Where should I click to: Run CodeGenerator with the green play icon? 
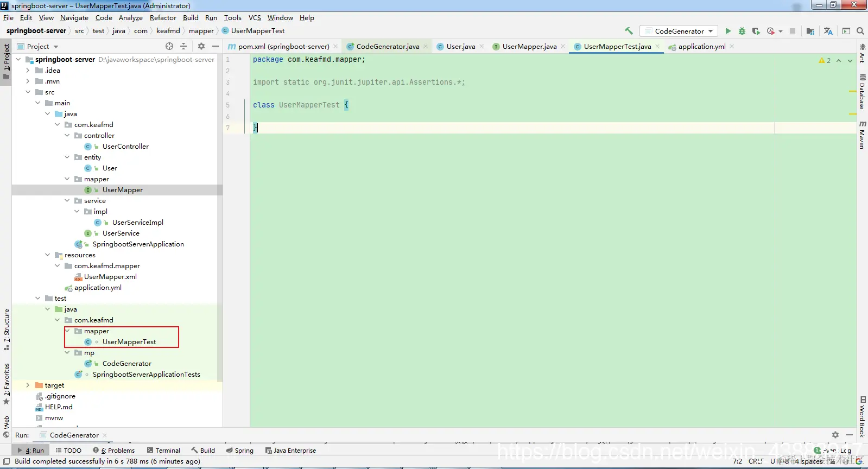[x=728, y=31]
